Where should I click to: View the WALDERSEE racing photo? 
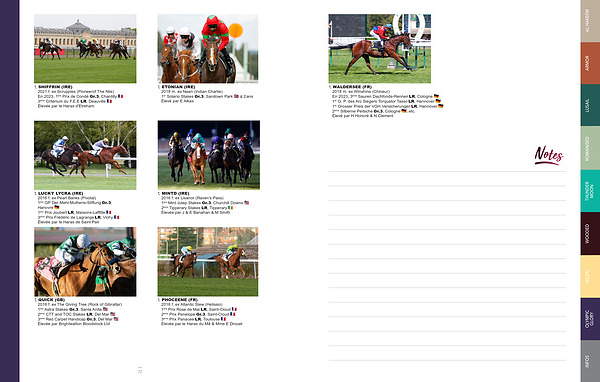pyautogui.click(x=380, y=49)
